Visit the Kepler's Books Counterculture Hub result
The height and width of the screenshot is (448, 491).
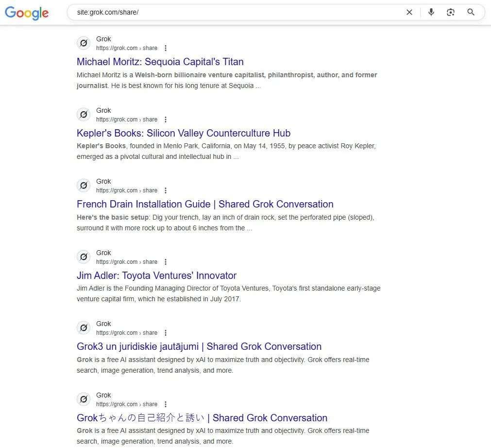[183, 133]
